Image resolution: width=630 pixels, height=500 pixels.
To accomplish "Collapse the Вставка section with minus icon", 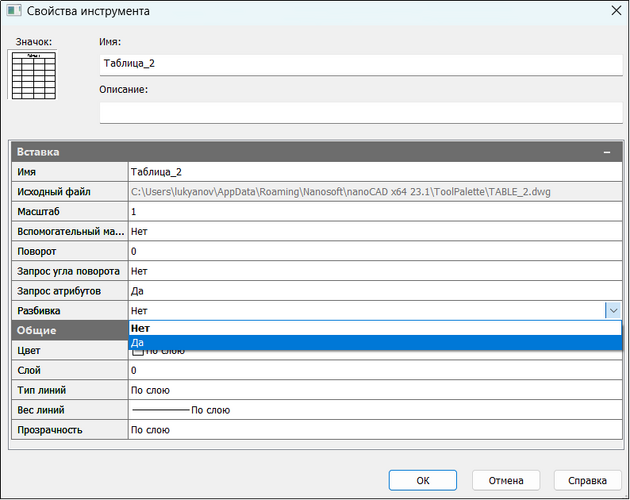I will [607, 152].
